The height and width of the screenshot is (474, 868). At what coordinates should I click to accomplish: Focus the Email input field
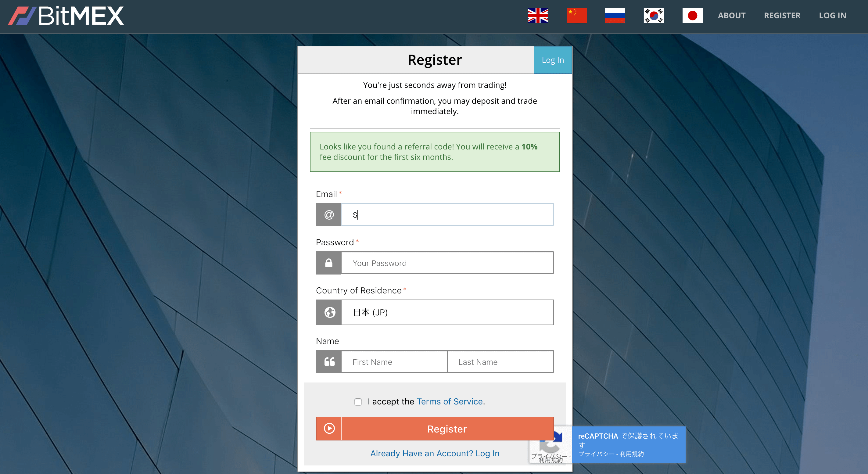coord(447,215)
